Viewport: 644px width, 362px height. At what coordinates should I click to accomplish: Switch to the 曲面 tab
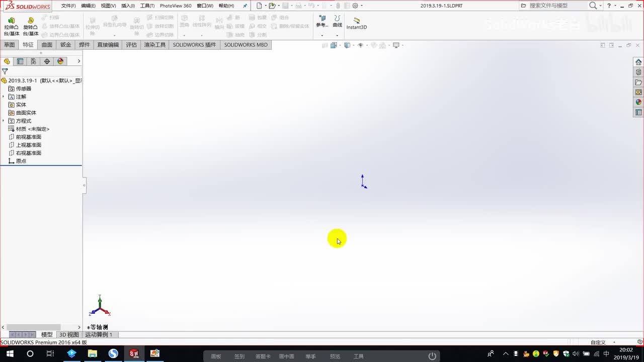click(47, 45)
